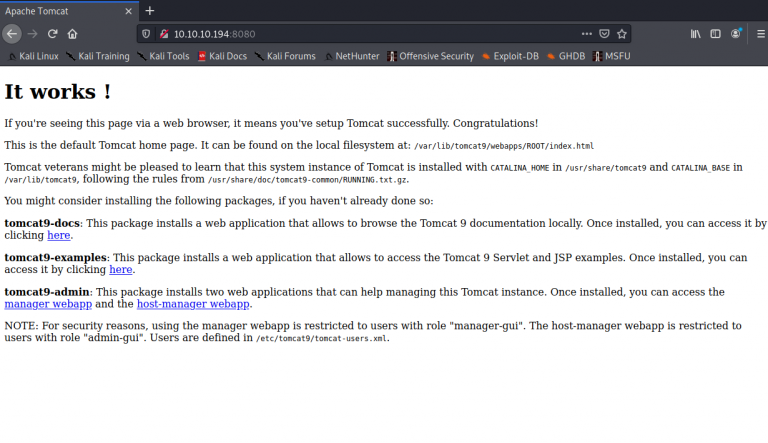The height and width of the screenshot is (443, 768).
Task: Open the Firefox account menu
Action: point(736,34)
